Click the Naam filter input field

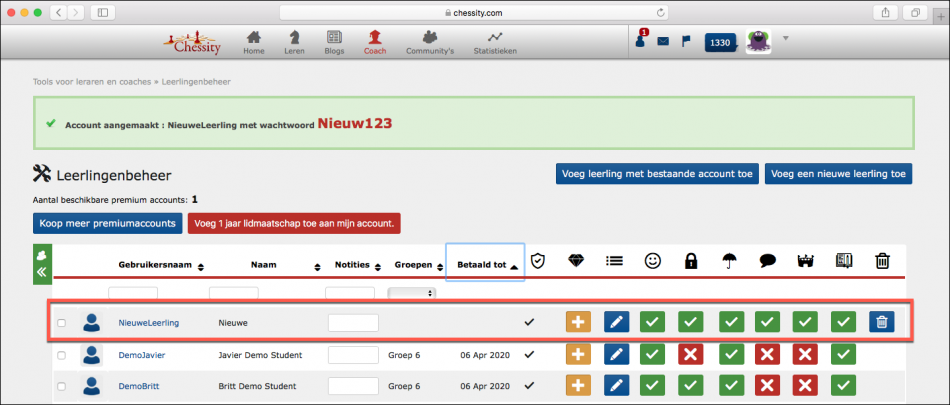point(233,293)
